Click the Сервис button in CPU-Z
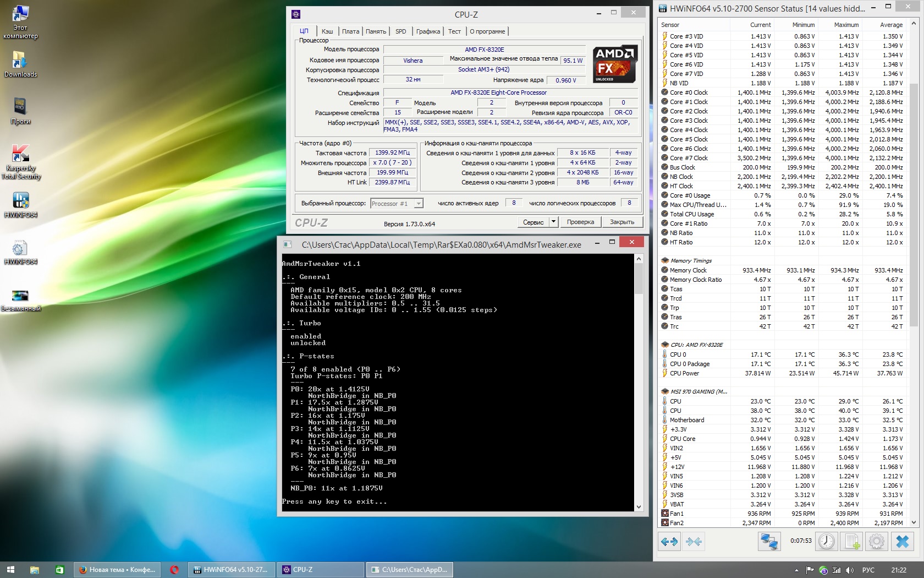This screenshot has height=578, width=924. (x=533, y=222)
